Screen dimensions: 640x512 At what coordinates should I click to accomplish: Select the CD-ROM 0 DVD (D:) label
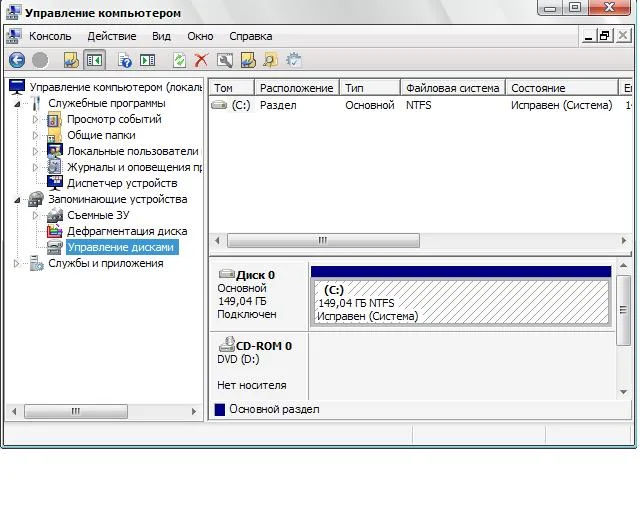tap(258, 366)
